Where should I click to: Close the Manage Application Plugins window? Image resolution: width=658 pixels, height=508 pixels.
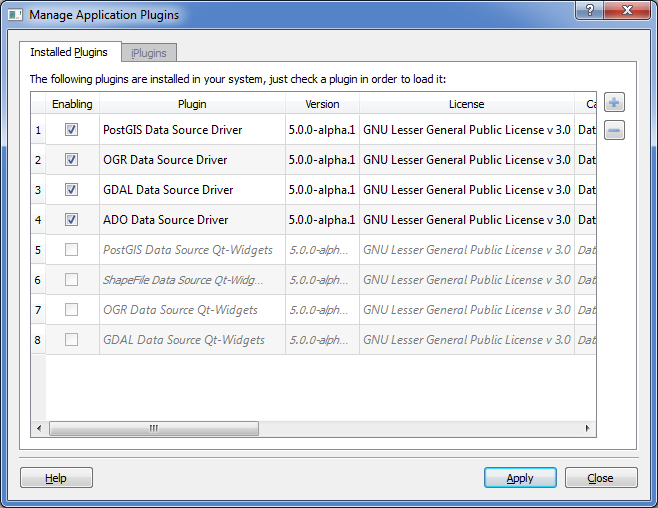[x=627, y=10]
